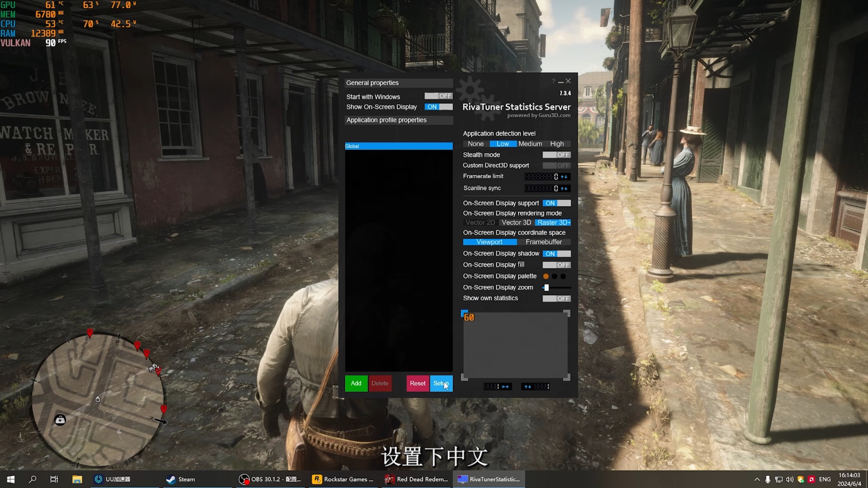Select Vector 2D rendering mode
Image resolution: width=868 pixels, height=488 pixels.
(480, 223)
